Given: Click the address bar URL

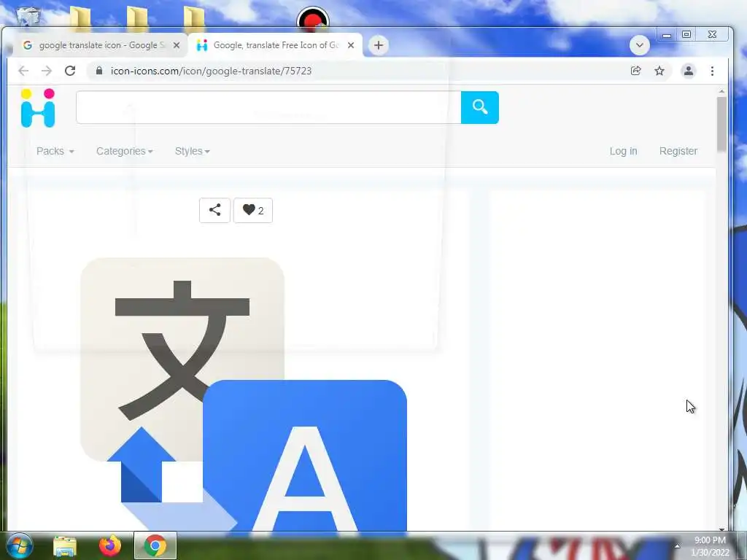Looking at the screenshot, I should (211, 71).
